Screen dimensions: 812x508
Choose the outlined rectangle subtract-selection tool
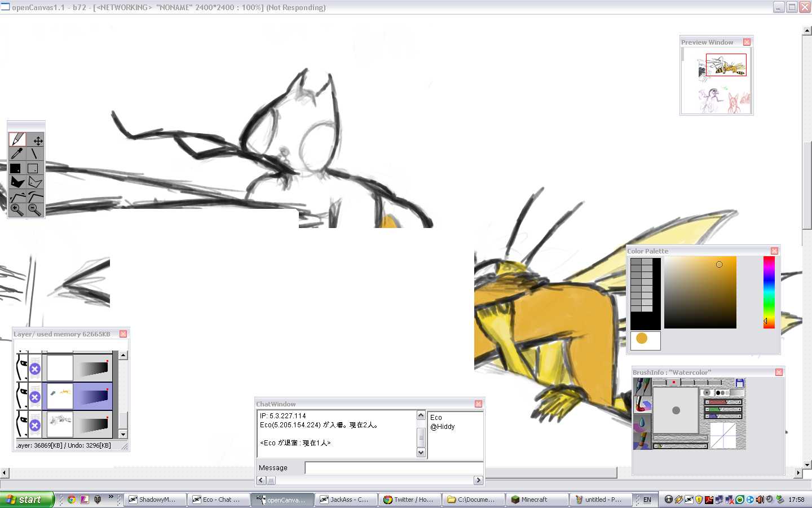pos(36,168)
